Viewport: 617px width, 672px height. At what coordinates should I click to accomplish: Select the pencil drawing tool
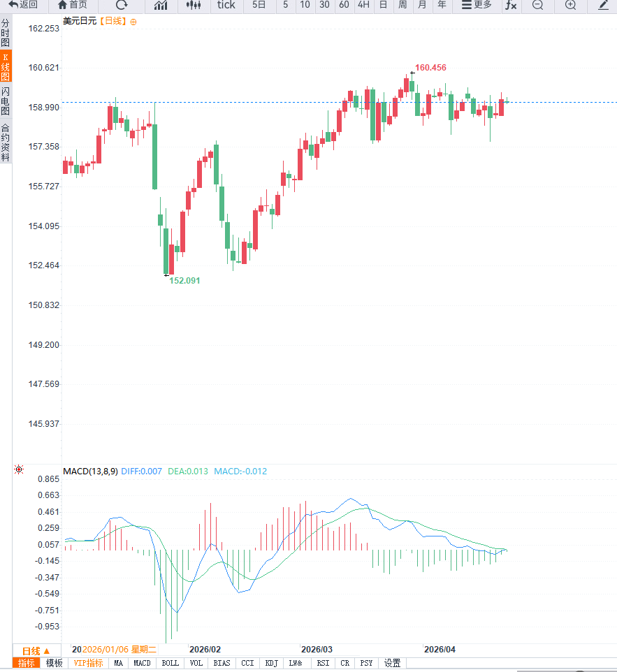point(603,6)
